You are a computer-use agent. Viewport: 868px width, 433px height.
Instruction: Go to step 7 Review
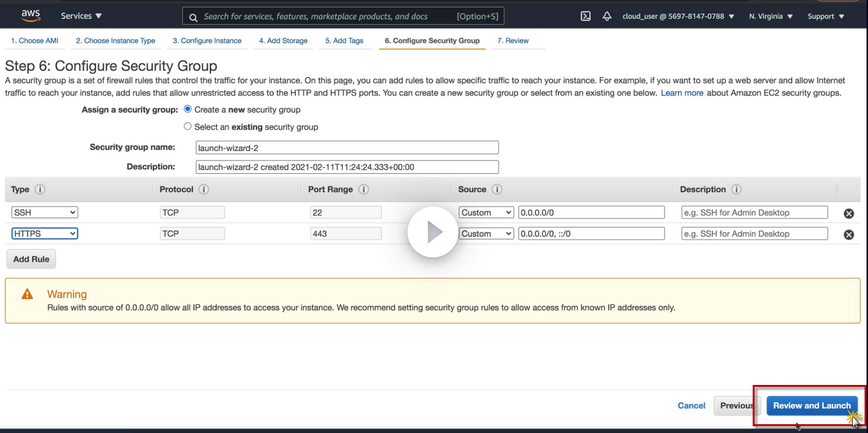click(513, 41)
